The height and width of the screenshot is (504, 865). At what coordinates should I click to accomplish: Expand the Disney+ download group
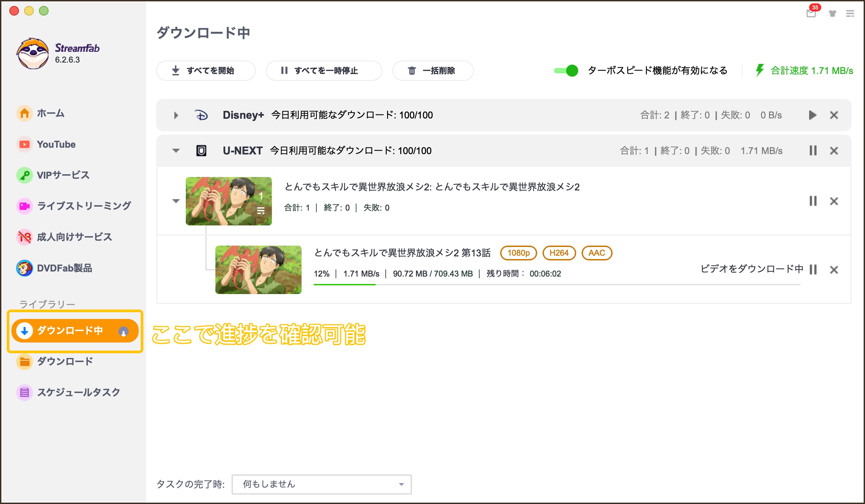(176, 115)
